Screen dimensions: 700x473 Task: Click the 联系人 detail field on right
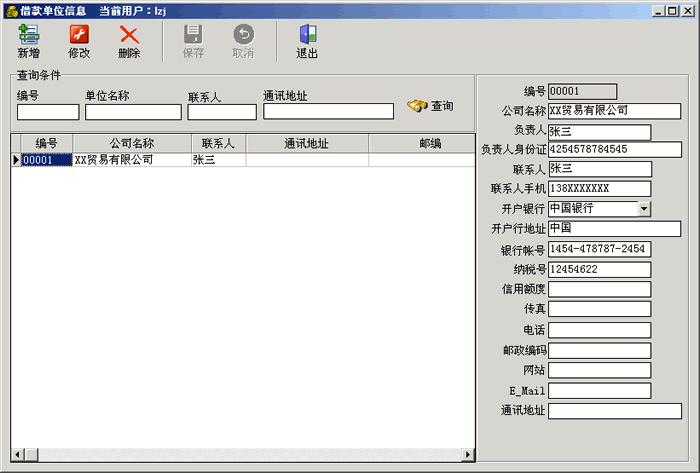click(x=600, y=169)
